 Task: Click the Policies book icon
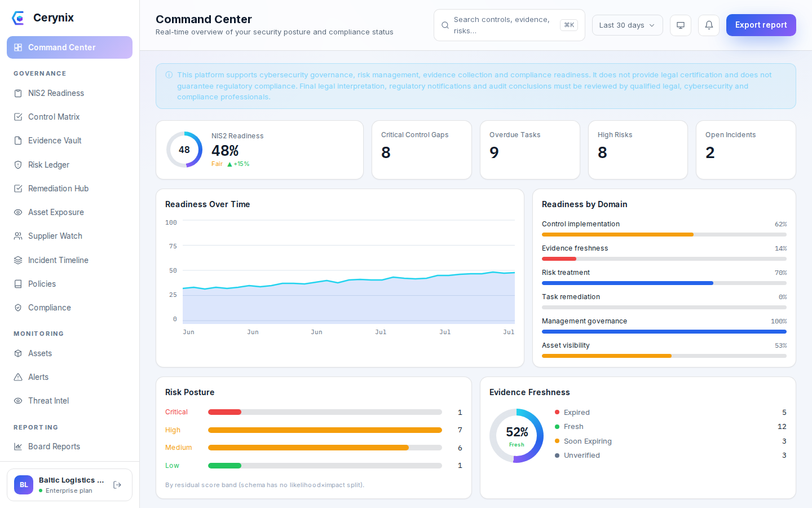click(x=18, y=284)
